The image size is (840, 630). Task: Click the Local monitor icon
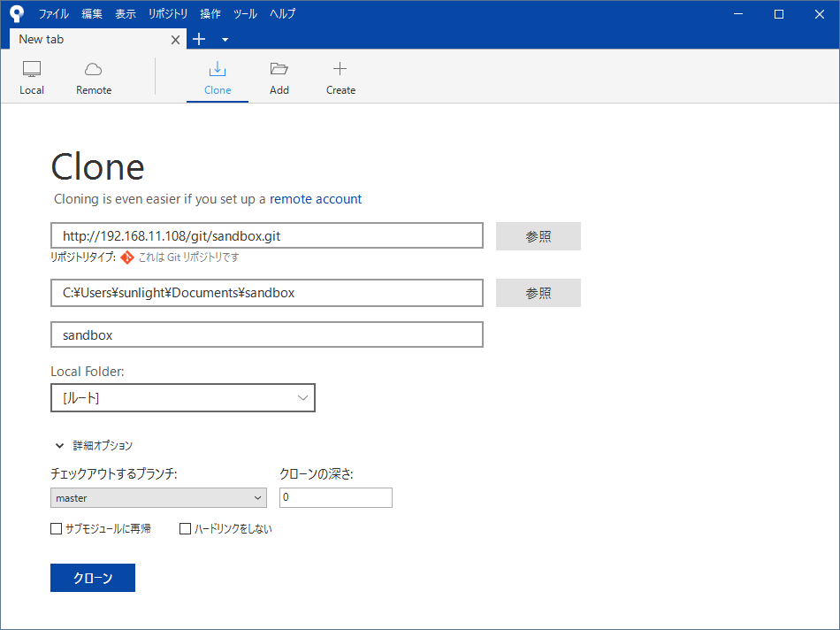(32, 70)
